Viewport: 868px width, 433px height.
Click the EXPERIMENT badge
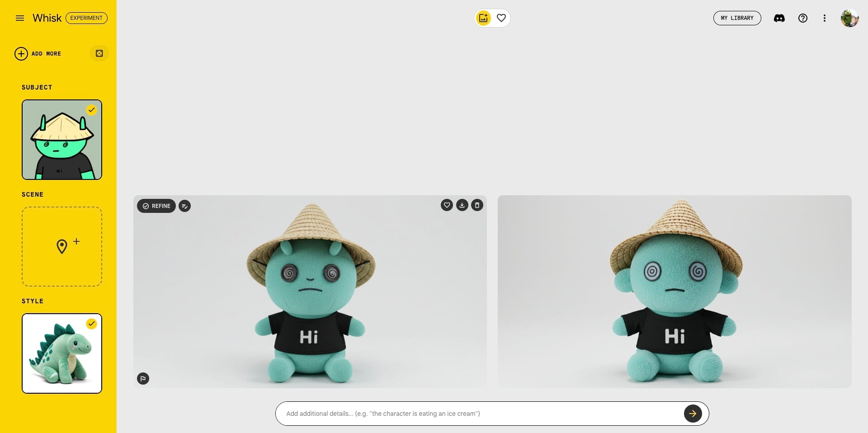[86, 18]
